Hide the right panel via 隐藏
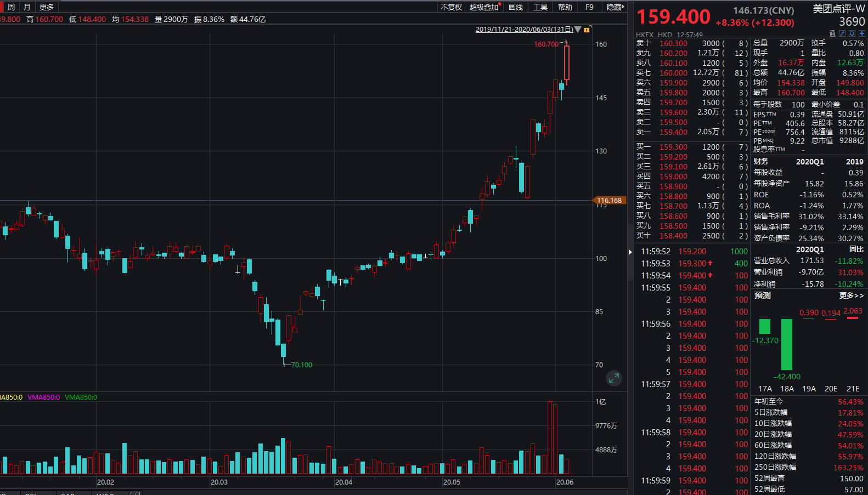Screen dimensions: 868x495 (x=615, y=7)
